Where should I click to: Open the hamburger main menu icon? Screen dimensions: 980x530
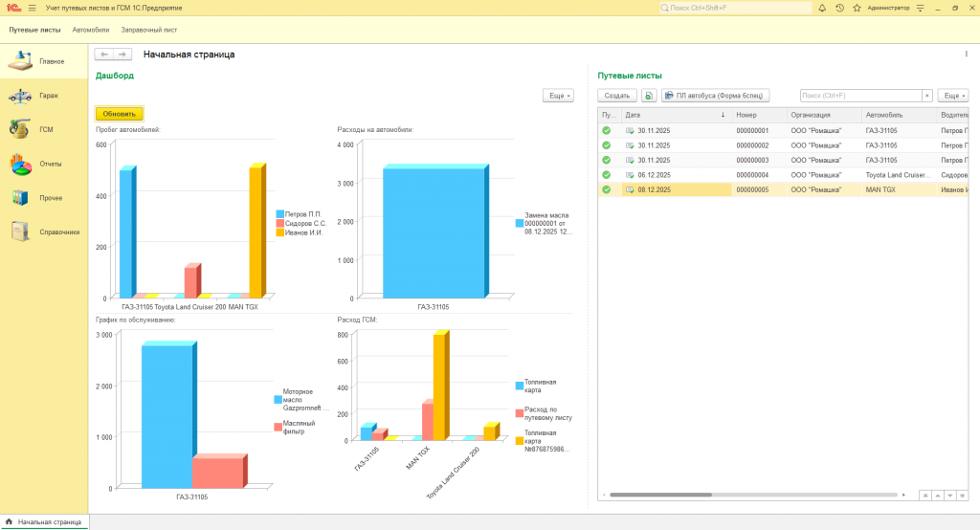[32, 8]
